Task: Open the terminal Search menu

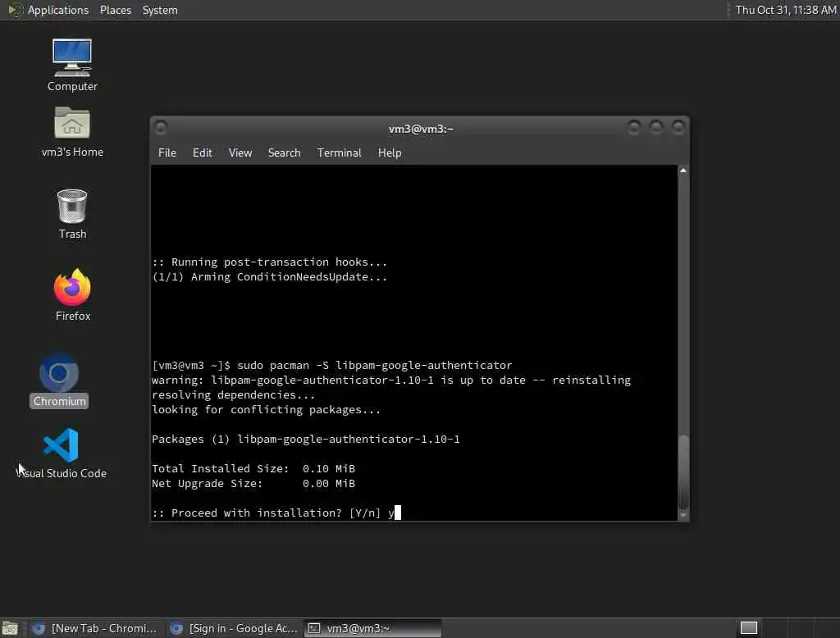Action: [284, 153]
